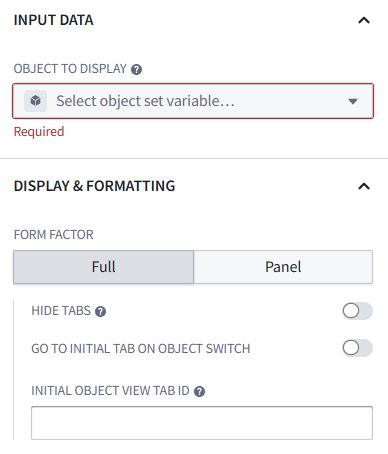Focus the Initial Object View Tab ID field
This screenshot has width=388, height=454.
202,423
